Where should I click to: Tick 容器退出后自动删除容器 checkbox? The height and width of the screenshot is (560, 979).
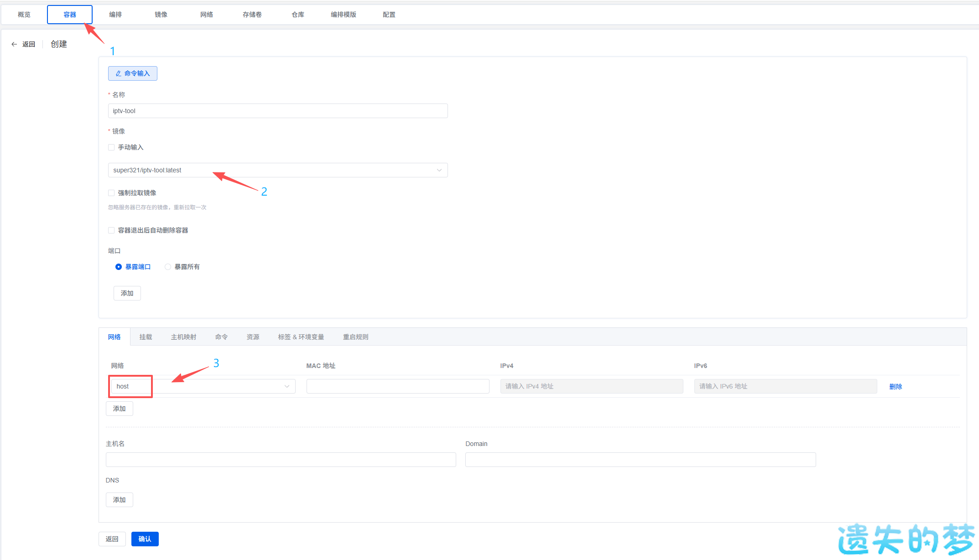click(x=111, y=230)
